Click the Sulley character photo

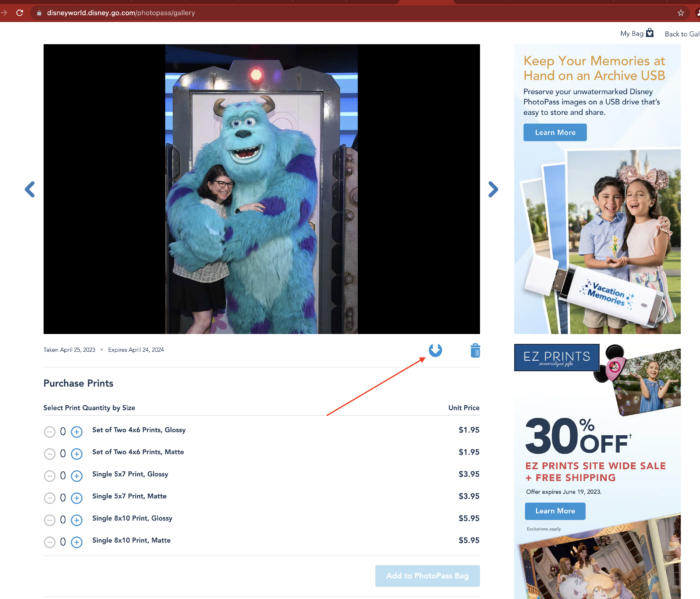pyautogui.click(x=262, y=189)
